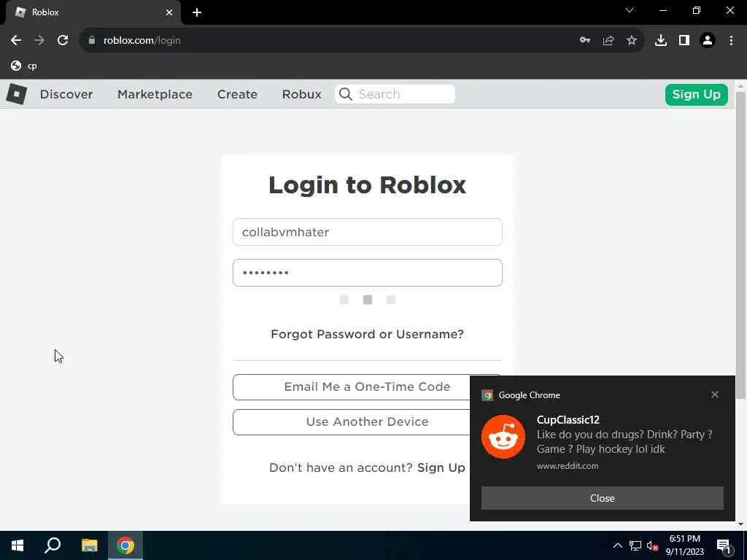Open Windows taskbar search
The width and height of the screenshot is (747, 560).
[53, 545]
